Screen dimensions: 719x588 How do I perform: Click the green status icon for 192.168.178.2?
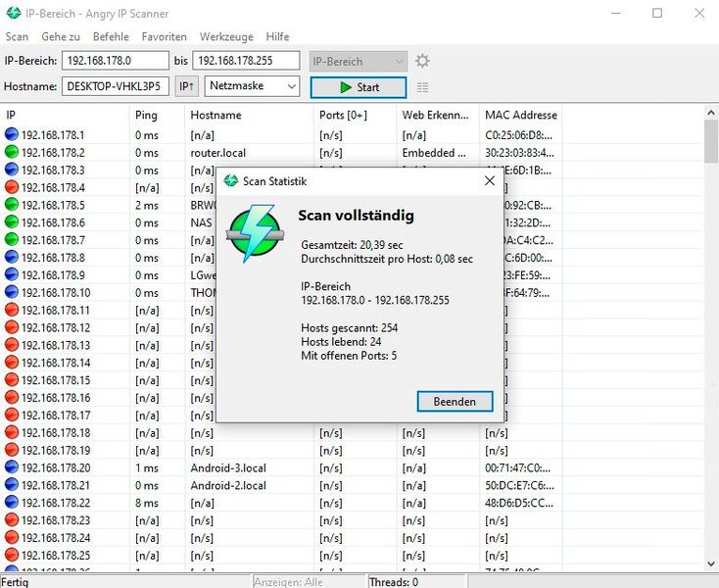[12, 152]
